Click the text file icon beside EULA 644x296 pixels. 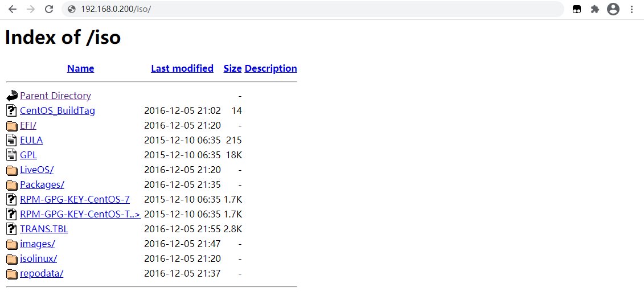[12, 140]
